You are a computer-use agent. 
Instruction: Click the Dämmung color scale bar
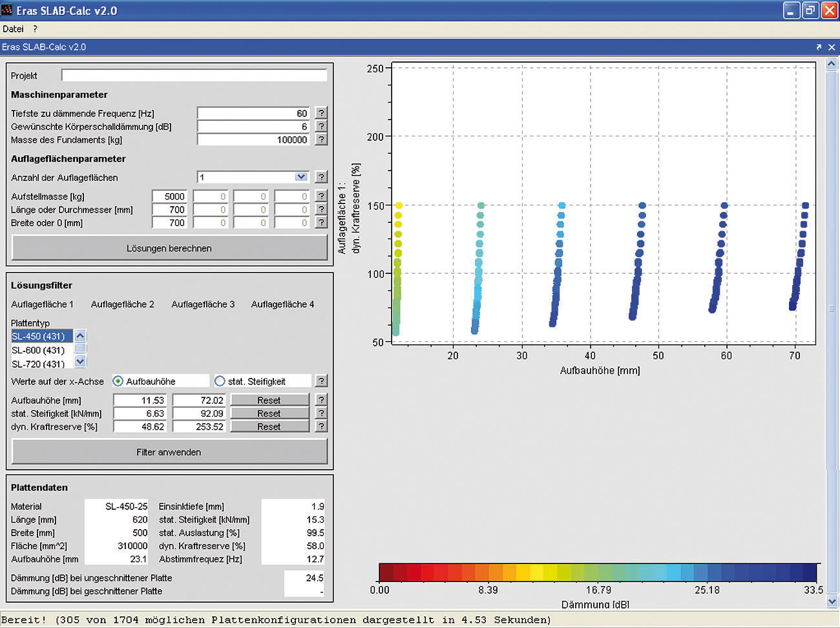(598, 572)
